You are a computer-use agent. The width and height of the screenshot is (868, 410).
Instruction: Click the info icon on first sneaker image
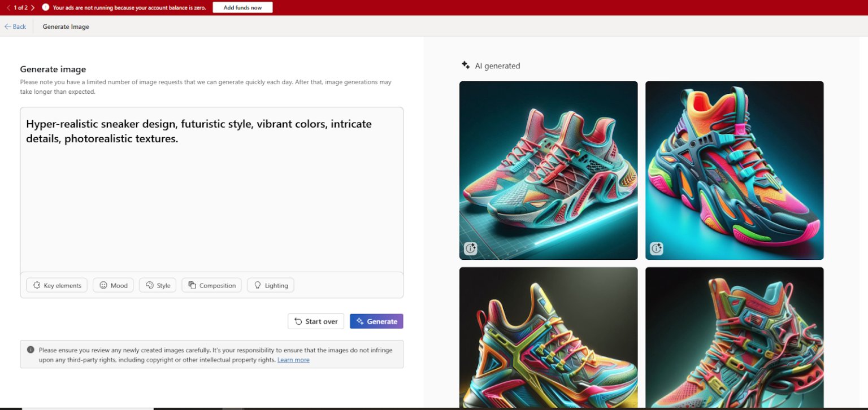point(471,248)
